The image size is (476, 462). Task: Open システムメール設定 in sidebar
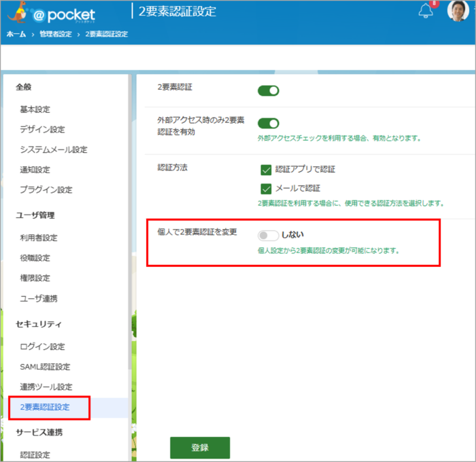(54, 149)
